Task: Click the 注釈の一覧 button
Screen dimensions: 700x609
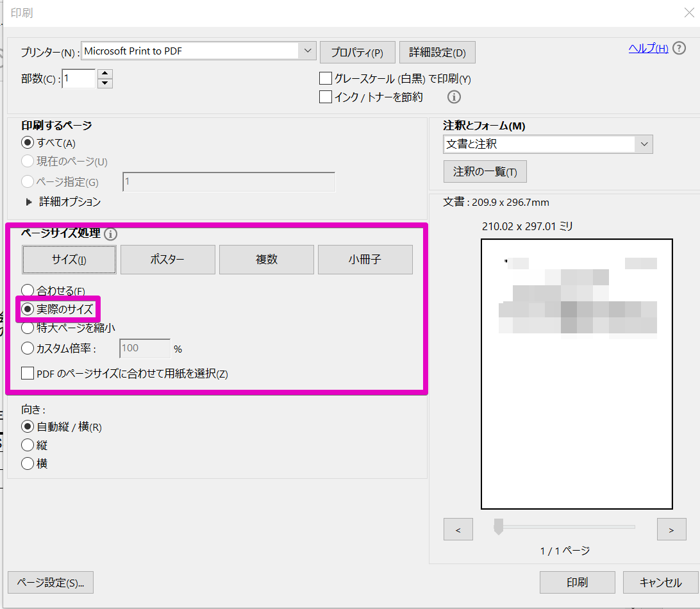Action: click(485, 171)
